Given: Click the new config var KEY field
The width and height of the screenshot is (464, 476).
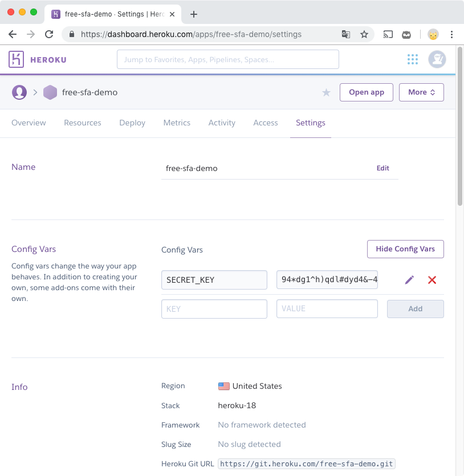Looking at the screenshot, I should [x=214, y=308].
